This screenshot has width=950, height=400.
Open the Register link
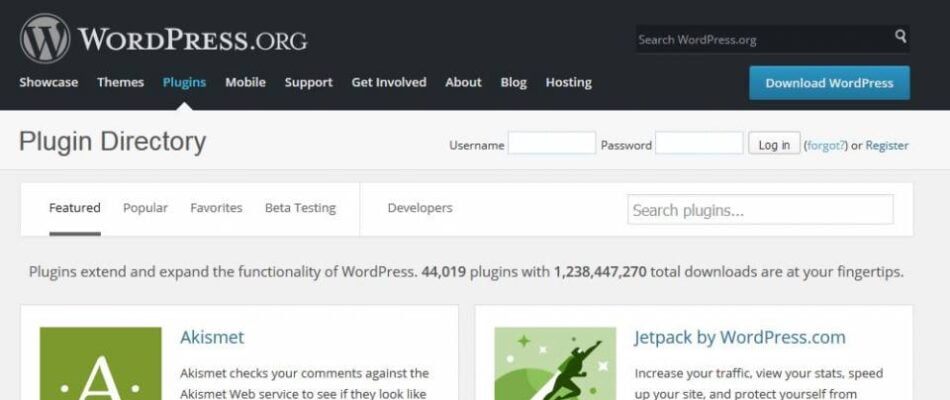(x=887, y=145)
